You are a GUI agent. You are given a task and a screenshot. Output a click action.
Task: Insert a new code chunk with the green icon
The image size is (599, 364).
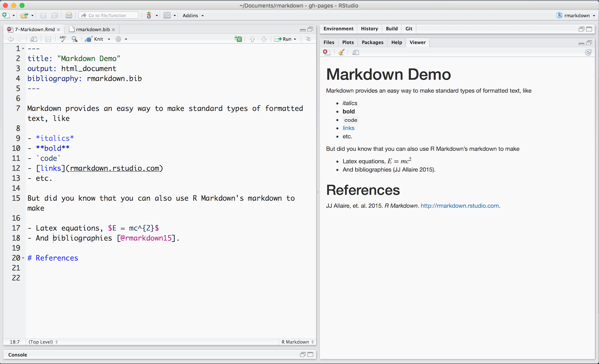point(238,39)
